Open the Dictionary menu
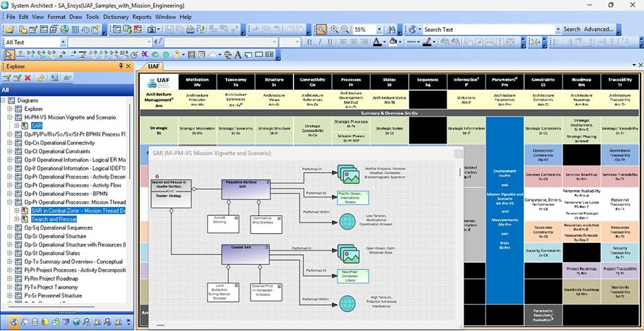 tap(116, 17)
